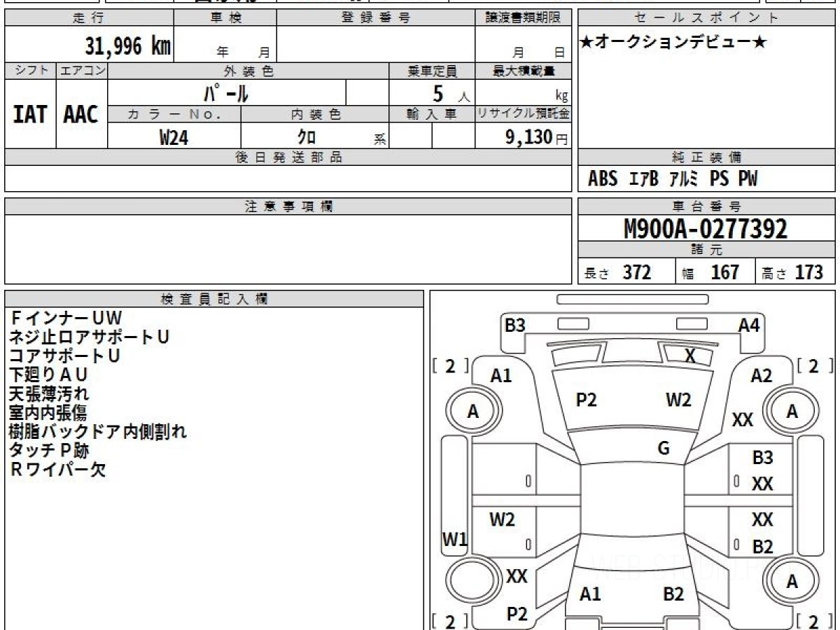Select the 諸元 heading
Viewport: 840px width, 630px height.
tap(706, 250)
